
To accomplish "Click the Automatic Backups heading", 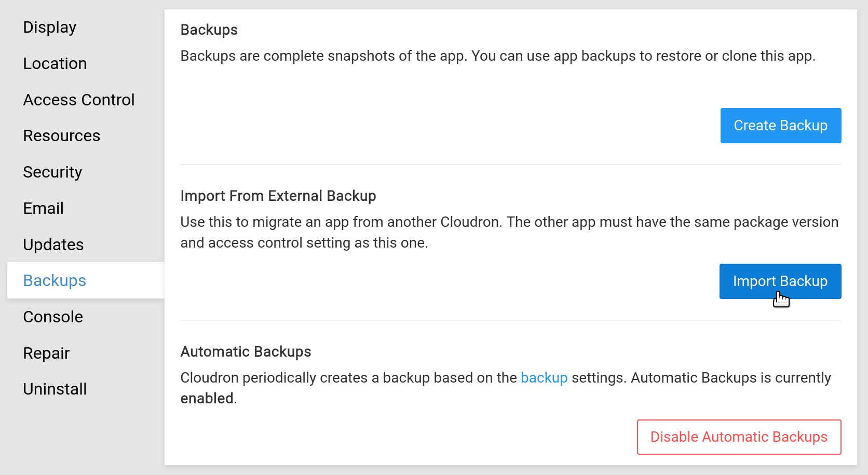I will tap(246, 351).
